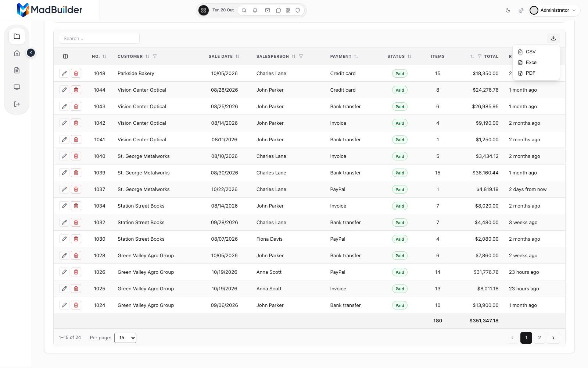
Task: Open the document sidebar icon
Action: click(x=17, y=70)
